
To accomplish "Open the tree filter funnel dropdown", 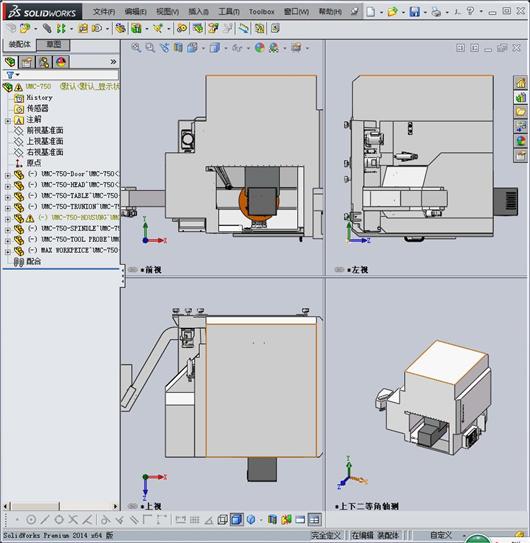I will 12,75.
